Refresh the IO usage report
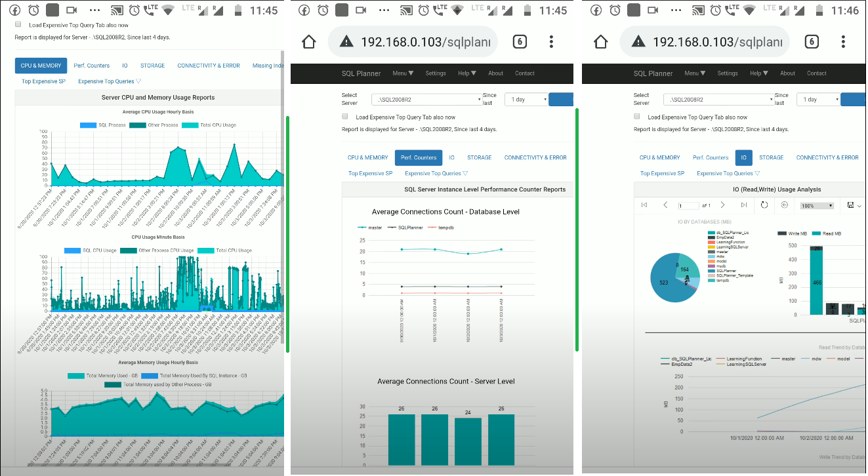Viewport: 868px width, 476px height. pyautogui.click(x=764, y=205)
